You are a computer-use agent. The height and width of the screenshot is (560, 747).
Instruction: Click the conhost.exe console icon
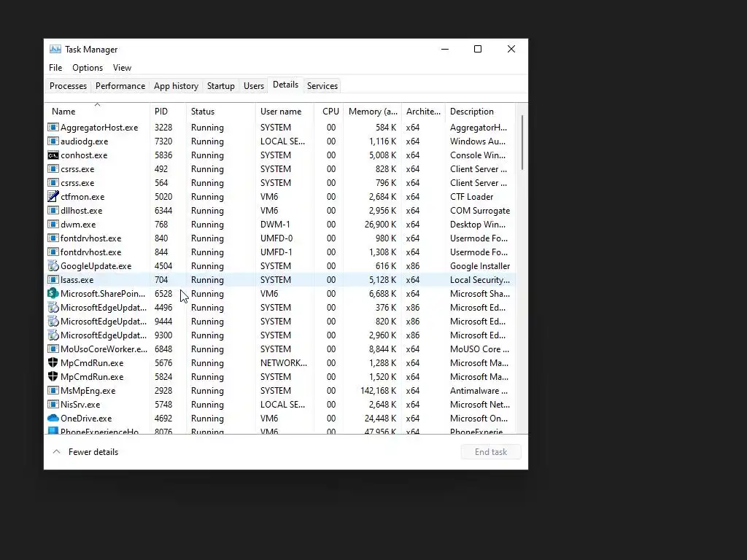(x=53, y=155)
